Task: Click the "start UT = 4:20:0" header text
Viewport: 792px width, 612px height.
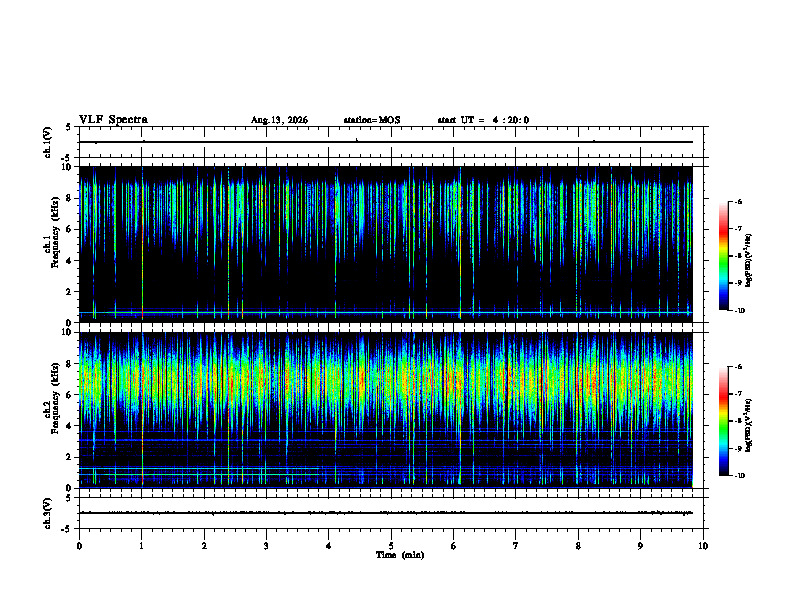Action: click(483, 120)
